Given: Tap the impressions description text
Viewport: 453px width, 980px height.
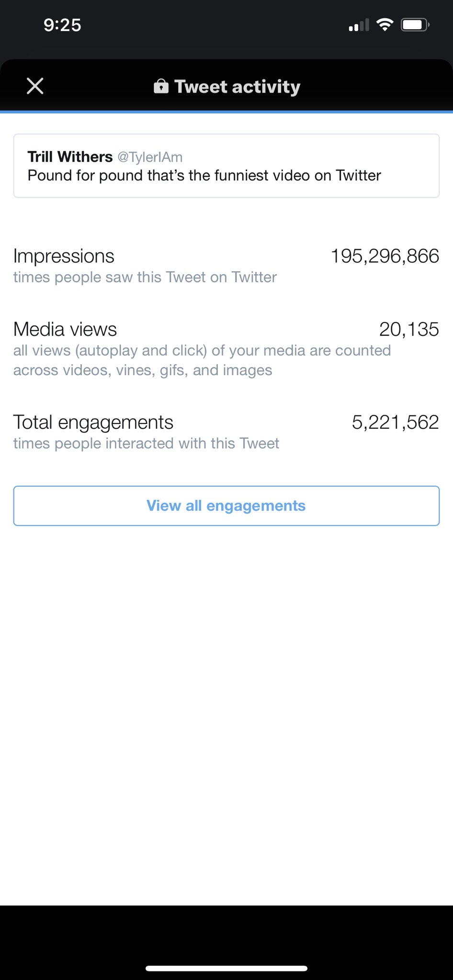Looking at the screenshot, I should click(x=145, y=277).
